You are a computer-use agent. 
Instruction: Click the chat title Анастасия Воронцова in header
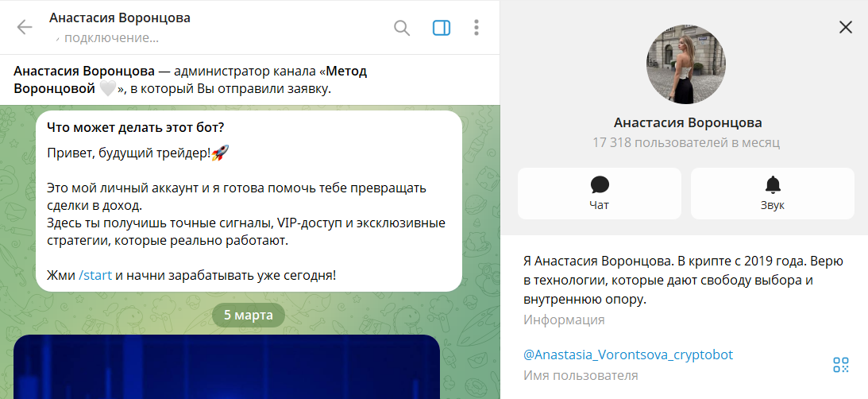(x=119, y=17)
